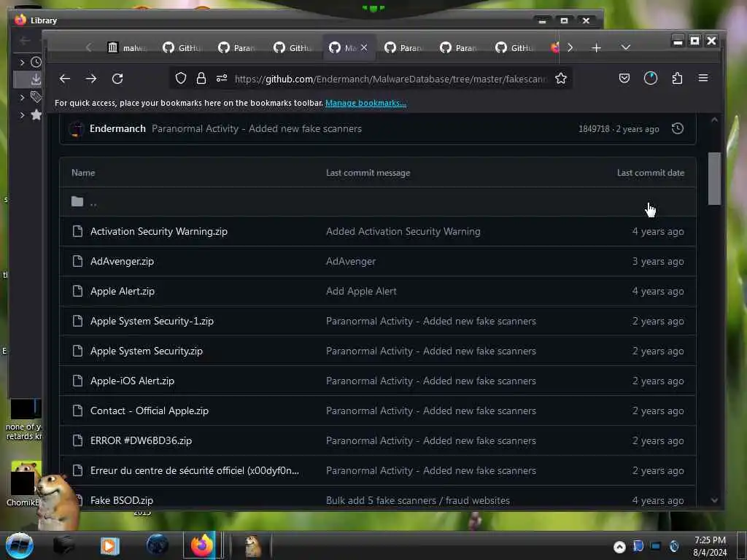Switch to the last GitHub tab on right
Screen dimensions: 747x560
point(514,47)
